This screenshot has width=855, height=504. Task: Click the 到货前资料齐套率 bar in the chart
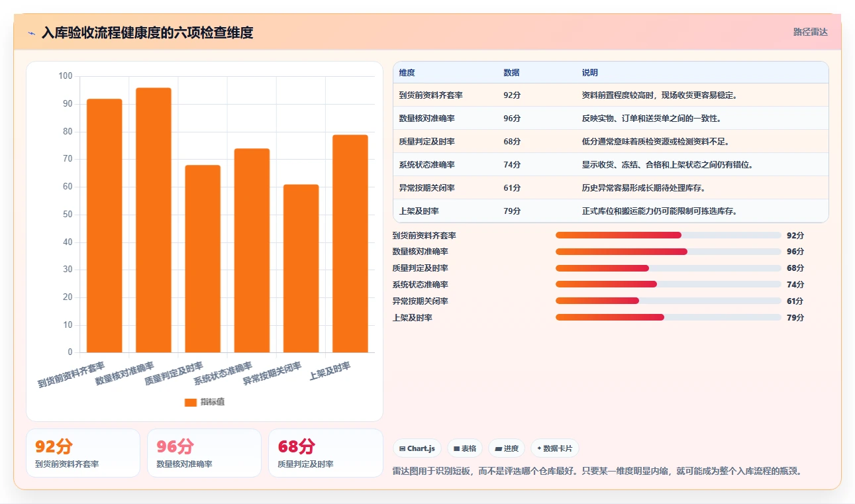click(105, 226)
